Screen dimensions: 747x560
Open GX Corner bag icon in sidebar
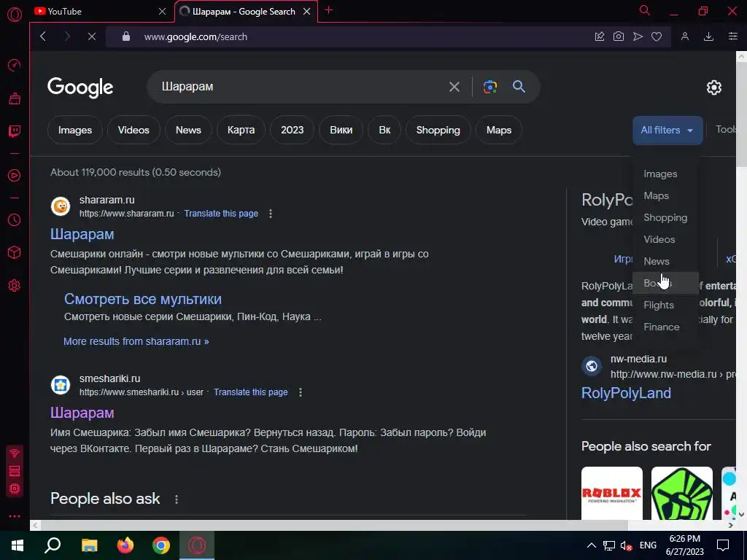coord(15,98)
